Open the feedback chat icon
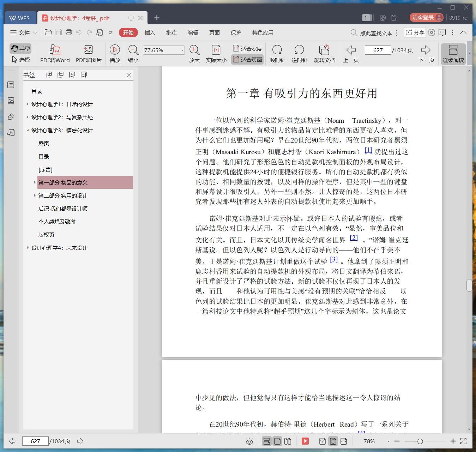 pyautogui.click(x=442, y=32)
